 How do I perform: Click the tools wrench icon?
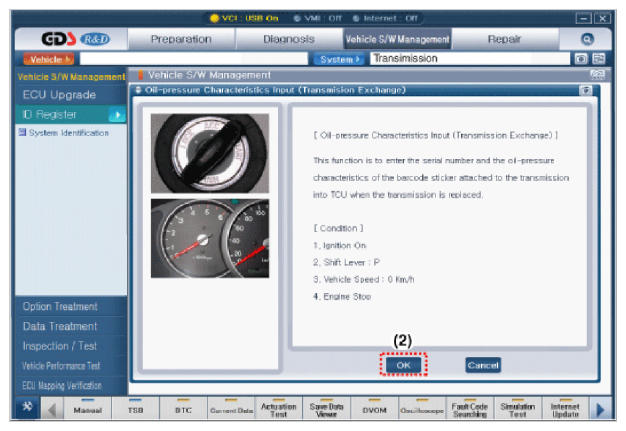point(27,407)
